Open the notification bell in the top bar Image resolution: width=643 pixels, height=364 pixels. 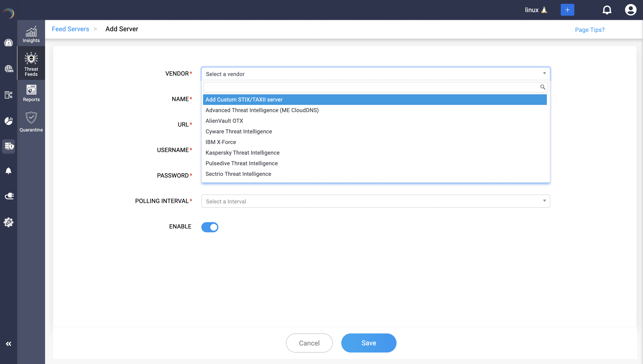click(x=607, y=10)
